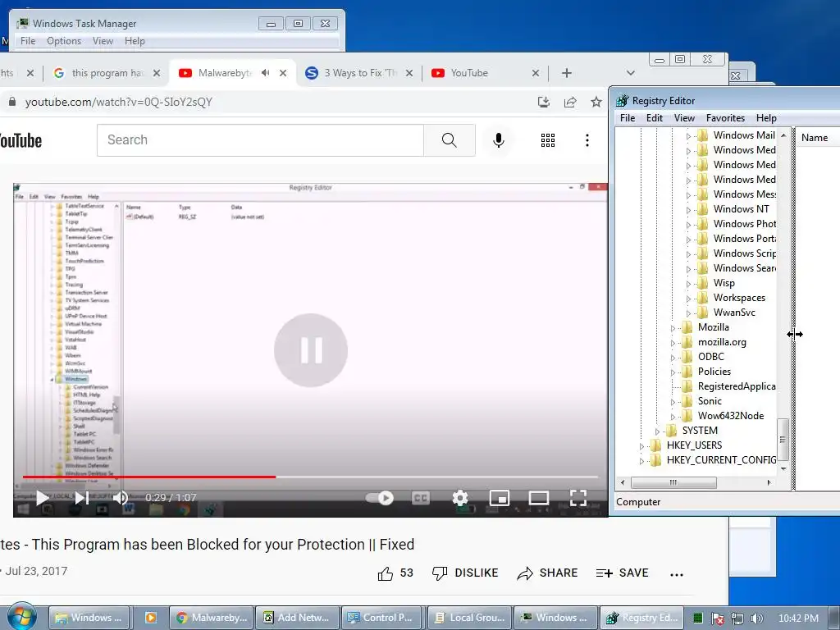
Task: Mute tab via speaker icon on Malwarebytes tab
Action: tap(265, 72)
